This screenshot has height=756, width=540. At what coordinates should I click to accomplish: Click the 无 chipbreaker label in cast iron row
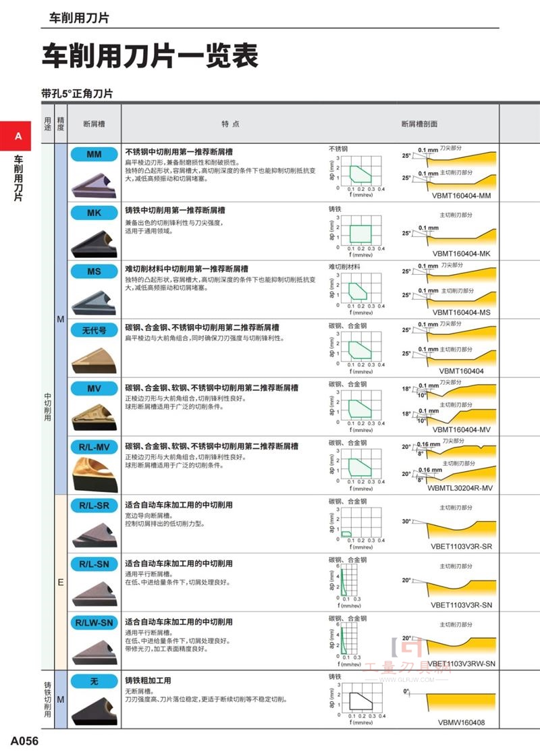pyautogui.click(x=94, y=681)
